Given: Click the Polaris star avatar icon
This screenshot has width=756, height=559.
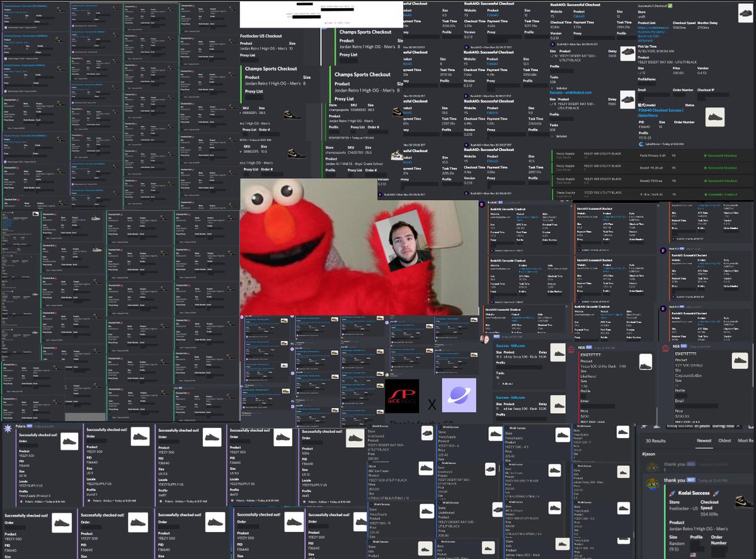Looking at the screenshot, I should (x=8, y=427).
